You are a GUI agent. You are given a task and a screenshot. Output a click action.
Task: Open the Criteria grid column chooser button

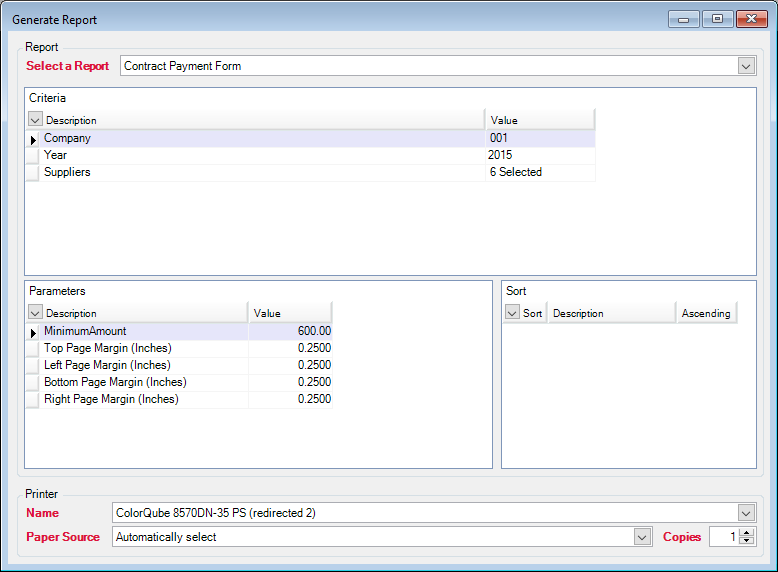pos(35,120)
